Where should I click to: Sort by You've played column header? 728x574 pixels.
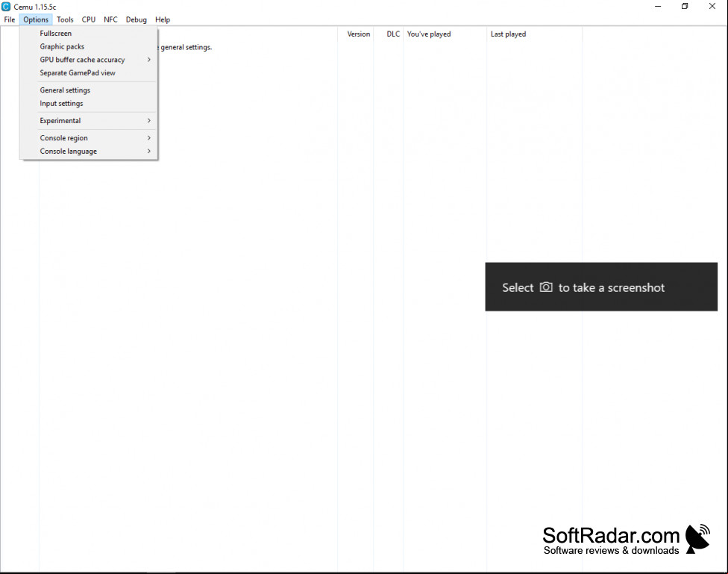pyautogui.click(x=445, y=34)
